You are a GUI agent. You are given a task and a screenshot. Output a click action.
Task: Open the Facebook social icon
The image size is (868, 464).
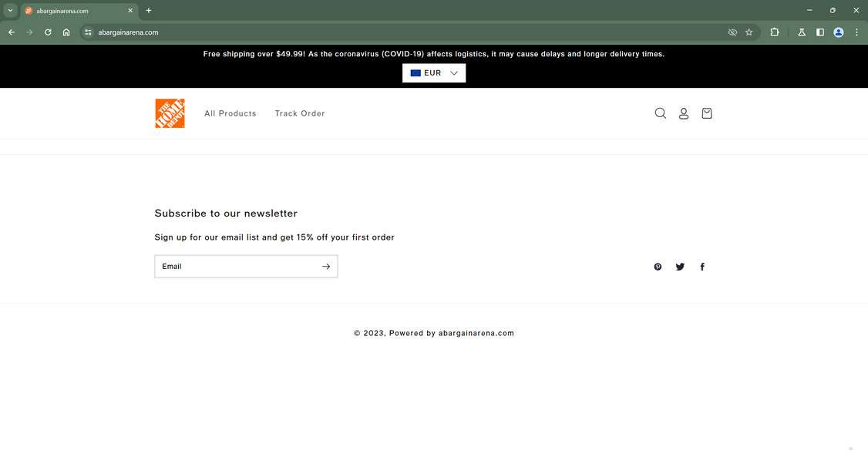click(x=702, y=266)
